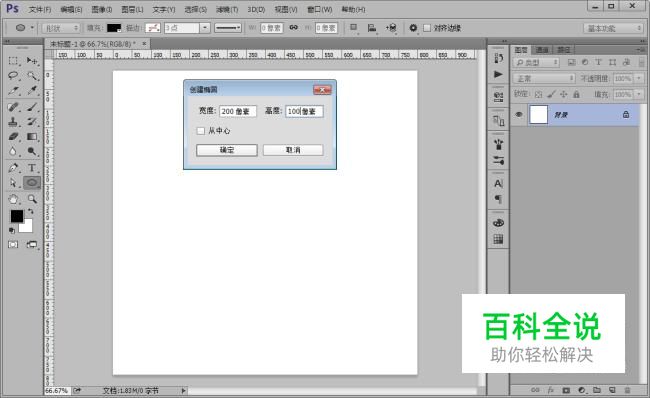Toggle the type layer filter icon
650x398 pixels.
(599, 62)
